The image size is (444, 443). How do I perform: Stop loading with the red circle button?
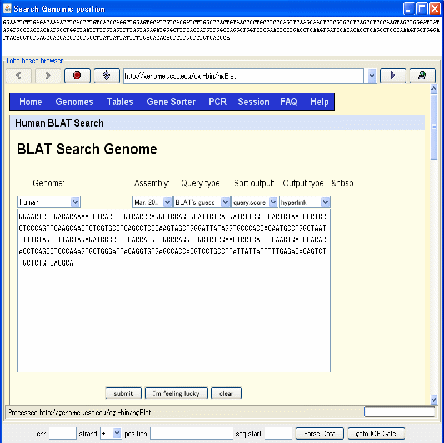tap(77, 76)
